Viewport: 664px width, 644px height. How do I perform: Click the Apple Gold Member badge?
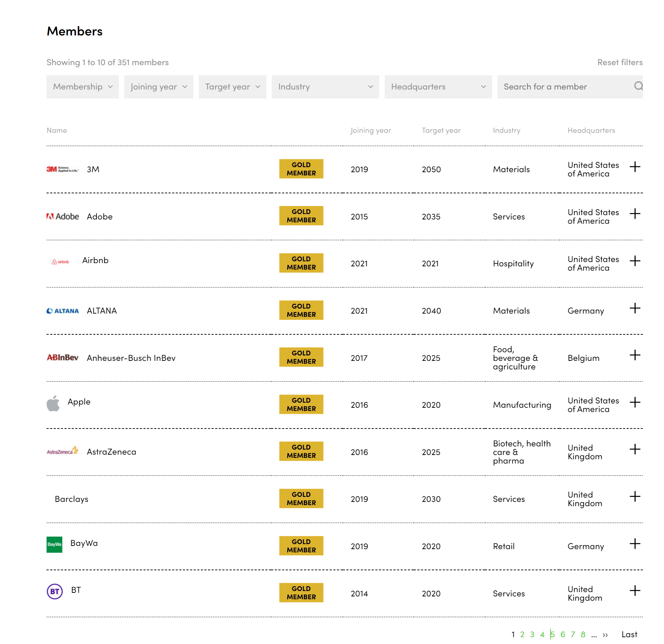click(301, 404)
